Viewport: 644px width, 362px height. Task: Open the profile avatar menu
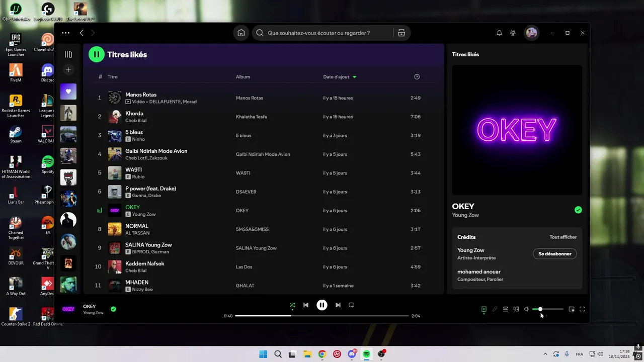point(531,33)
